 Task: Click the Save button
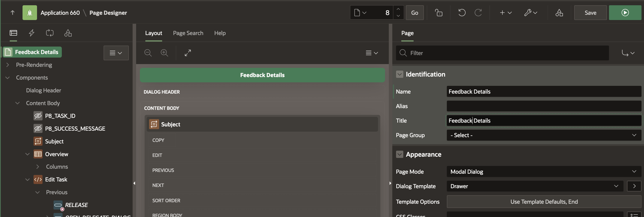click(590, 13)
